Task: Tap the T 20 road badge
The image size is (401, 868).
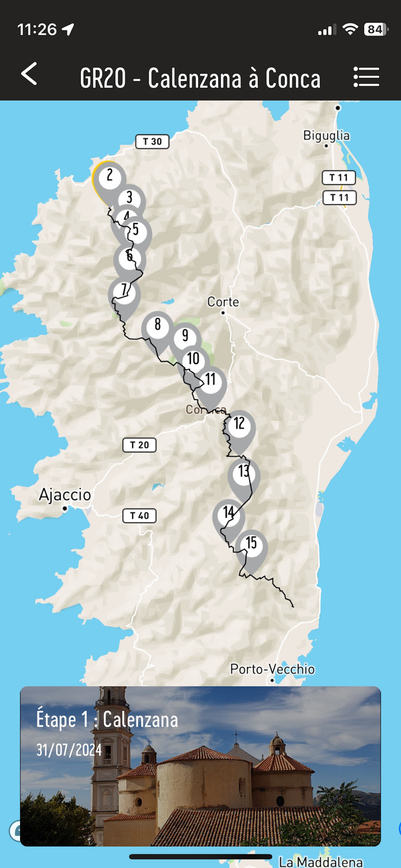Action: tap(139, 445)
